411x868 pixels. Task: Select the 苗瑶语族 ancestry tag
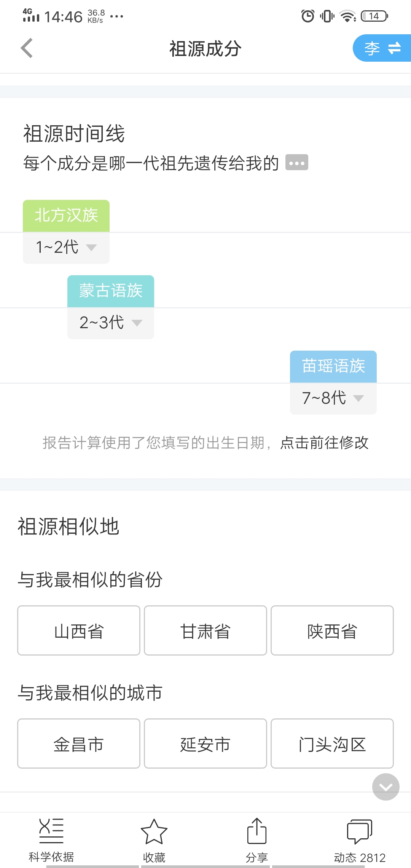333,366
